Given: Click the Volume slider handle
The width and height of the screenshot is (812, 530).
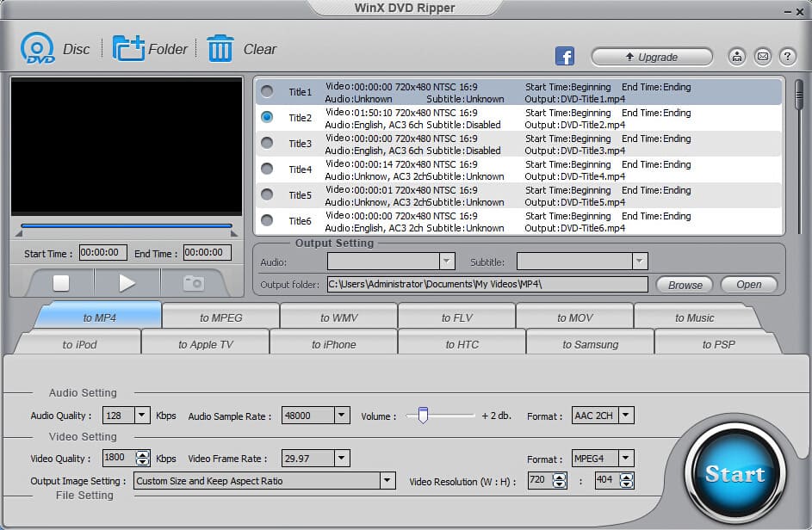Looking at the screenshot, I should click(423, 415).
